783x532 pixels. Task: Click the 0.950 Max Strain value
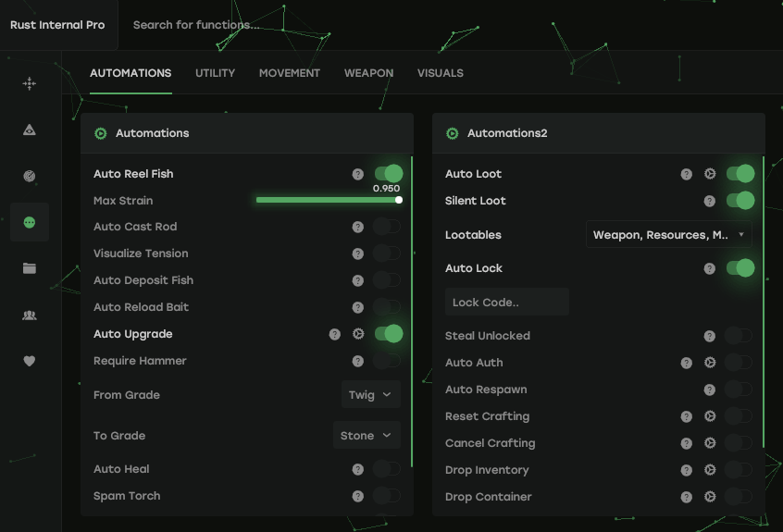[387, 189]
